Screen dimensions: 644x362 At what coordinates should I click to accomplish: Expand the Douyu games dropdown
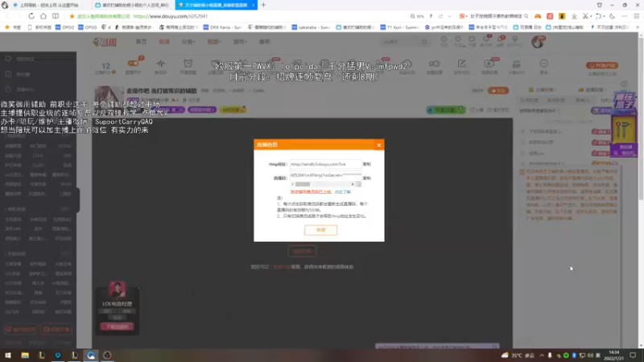tap(240, 42)
